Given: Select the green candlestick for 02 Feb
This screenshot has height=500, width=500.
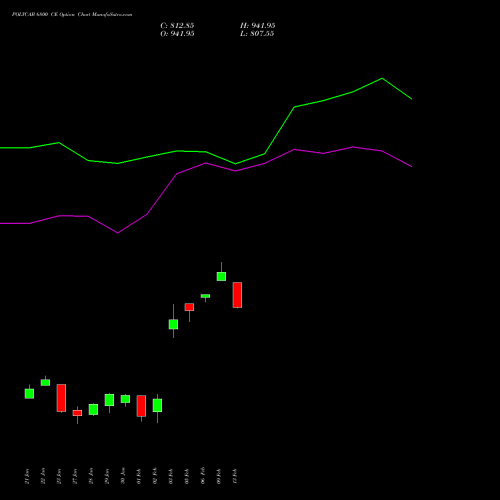Looking at the screenshot, I should click(x=157, y=405).
